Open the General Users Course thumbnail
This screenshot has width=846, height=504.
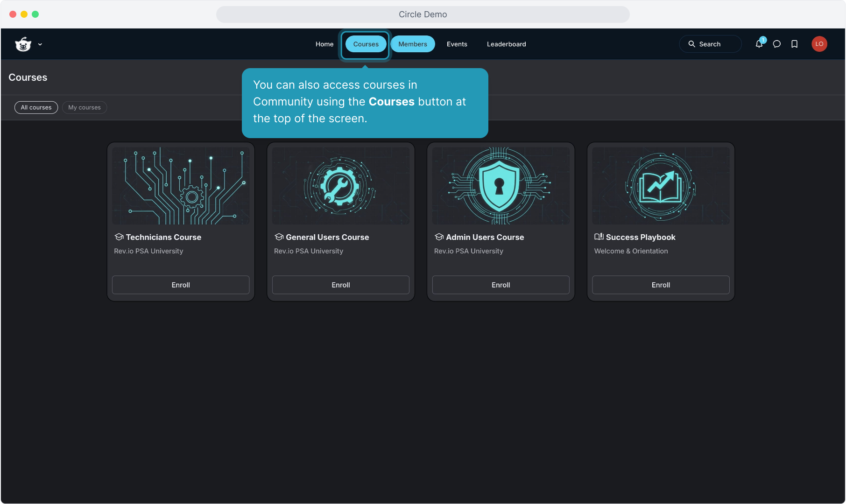point(340,186)
